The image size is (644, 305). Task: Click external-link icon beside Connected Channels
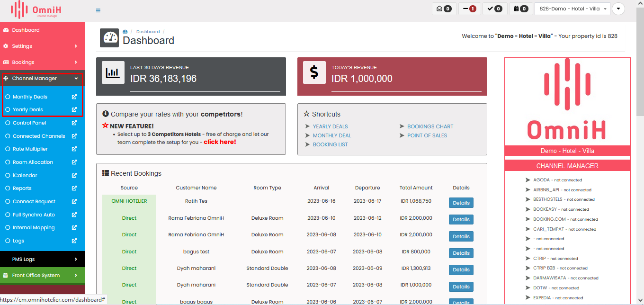pyautogui.click(x=74, y=136)
